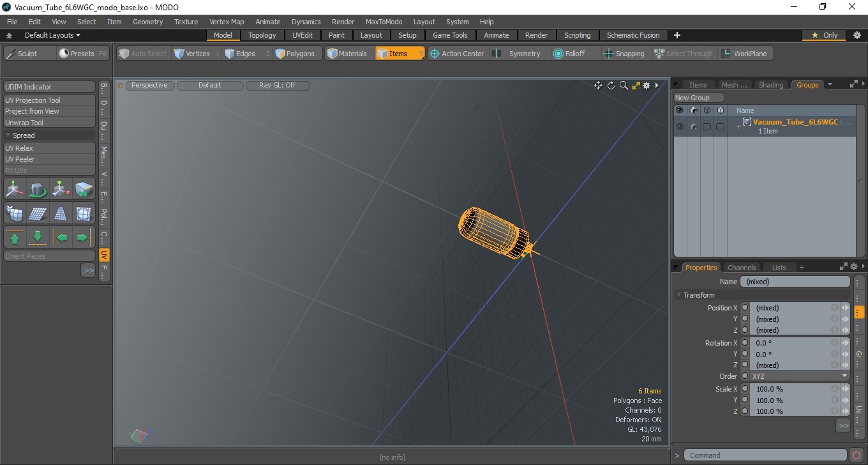Add a new layout tab with plus
The height and width of the screenshot is (465, 868).
[x=677, y=35]
